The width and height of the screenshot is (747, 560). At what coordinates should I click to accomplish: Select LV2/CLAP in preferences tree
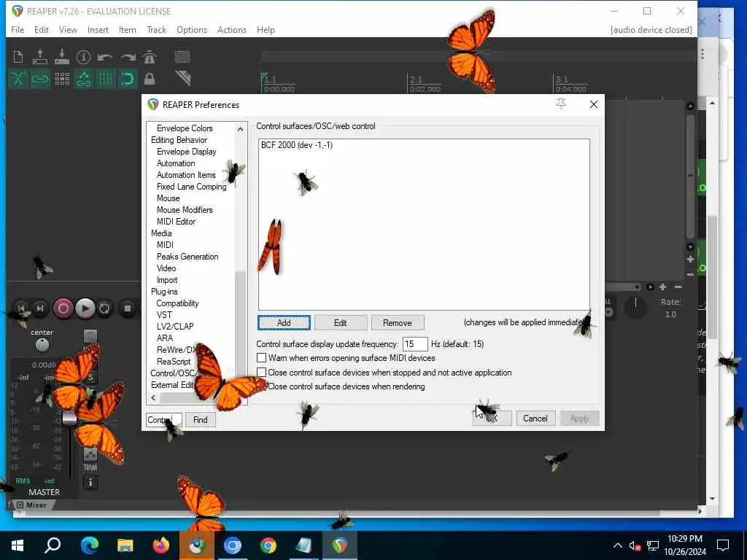click(x=175, y=326)
